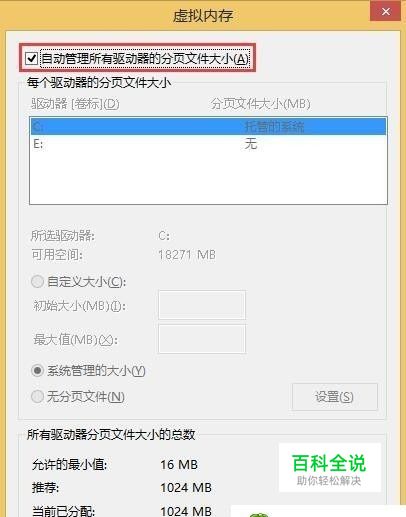Select drive C: in the drive list
406x517 pixels.
click(x=209, y=127)
